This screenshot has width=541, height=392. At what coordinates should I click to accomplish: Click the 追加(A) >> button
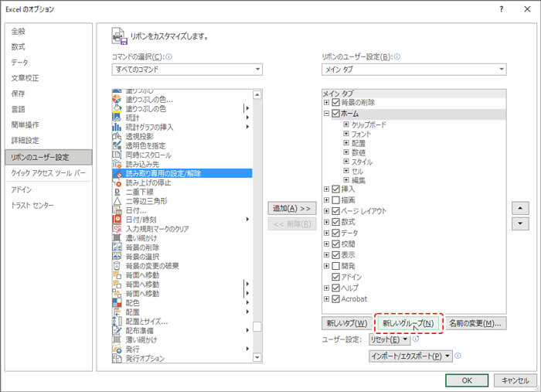[x=292, y=209]
